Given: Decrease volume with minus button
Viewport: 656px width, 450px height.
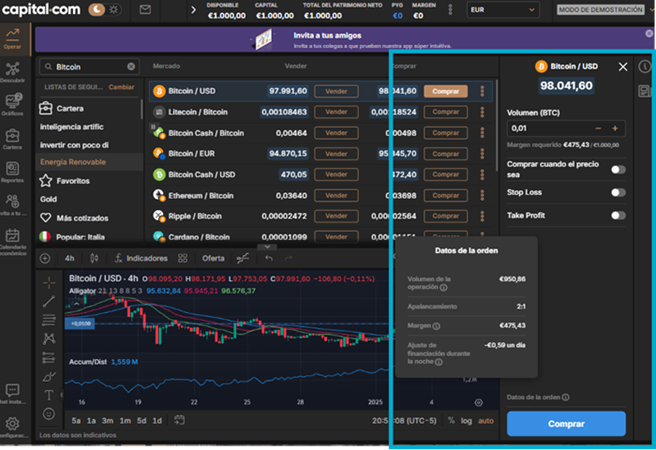Looking at the screenshot, I should click(x=598, y=128).
